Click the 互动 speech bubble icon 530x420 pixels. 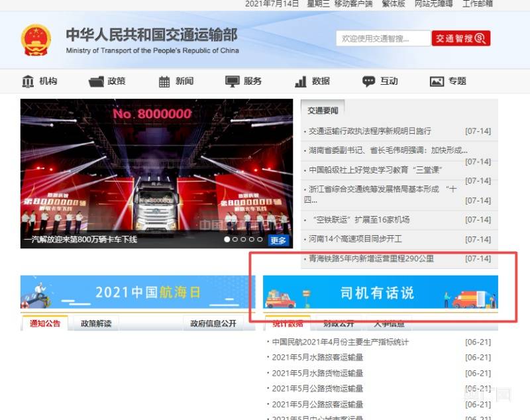click(x=368, y=81)
